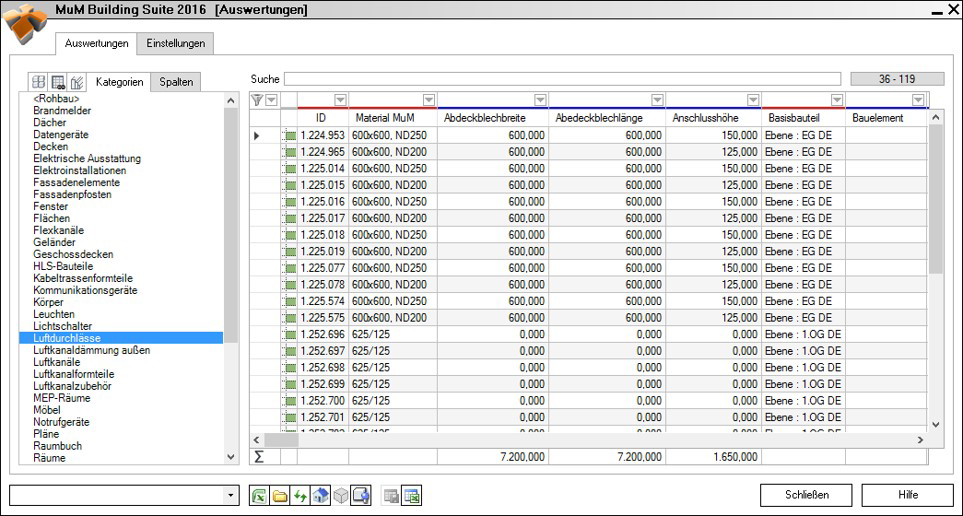Click the MuM orange cube application logo

point(24,23)
